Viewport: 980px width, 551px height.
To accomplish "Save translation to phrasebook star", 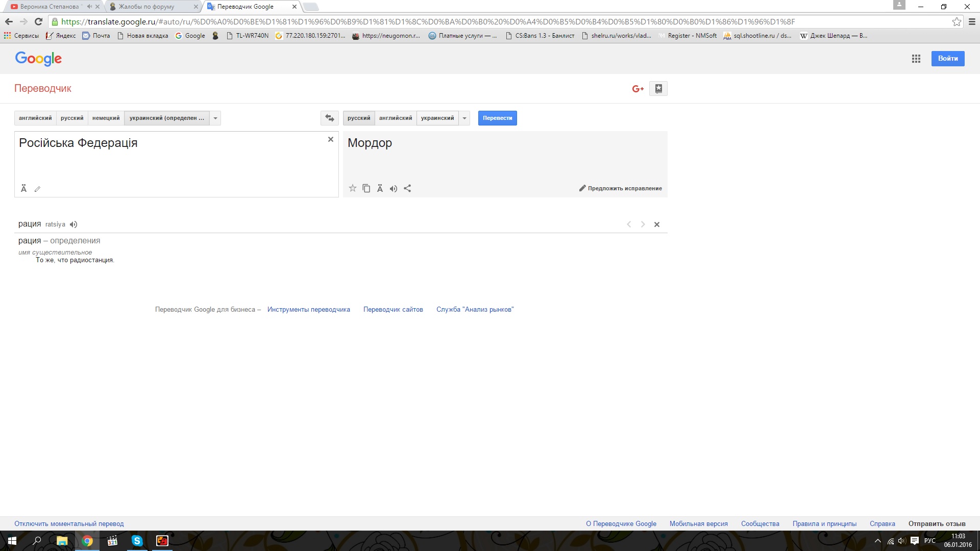I will pos(353,188).
